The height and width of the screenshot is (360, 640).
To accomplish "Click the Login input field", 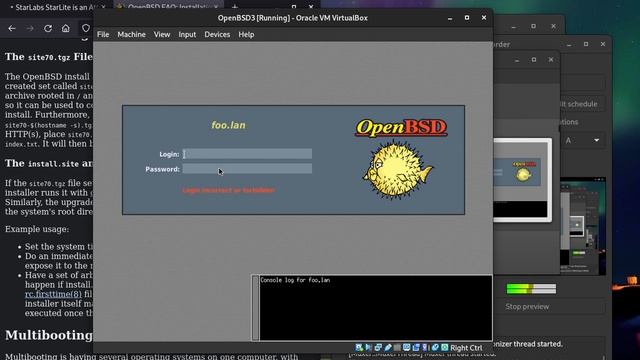I will tap(247, 154).
